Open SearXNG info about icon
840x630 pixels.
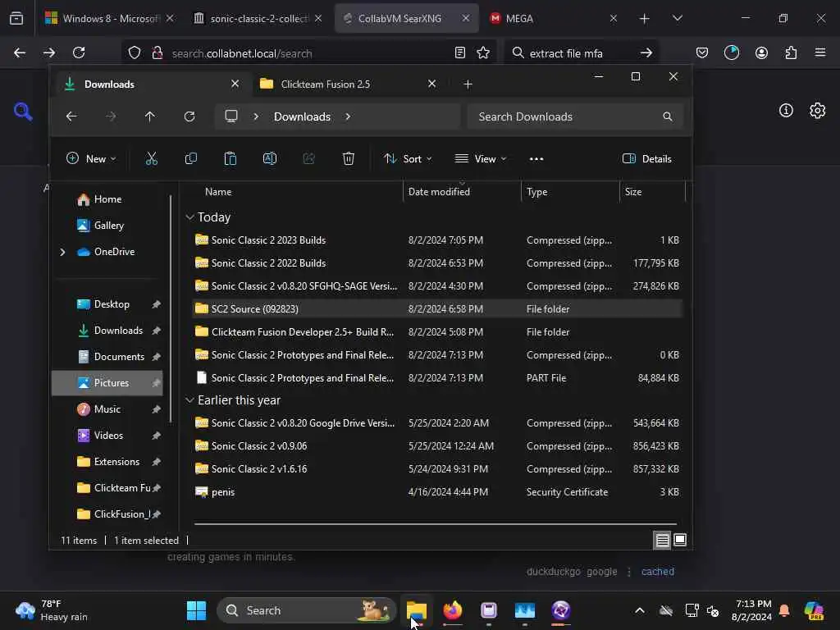pyautogui.click(x=786, y=111)
